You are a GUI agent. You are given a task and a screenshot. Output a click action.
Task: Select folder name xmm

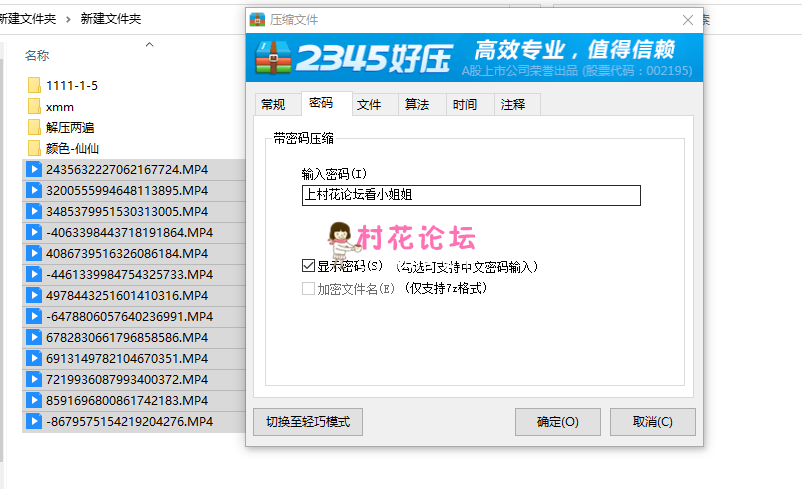[x=60, y=107]
